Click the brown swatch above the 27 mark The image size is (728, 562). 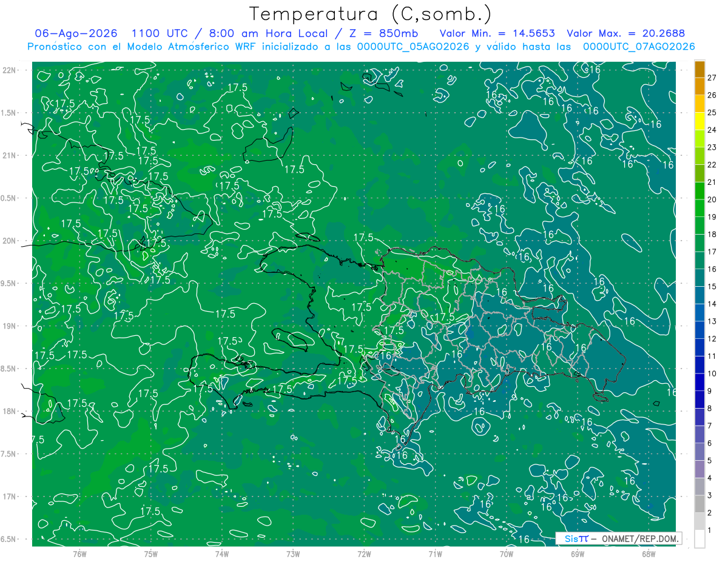point(699,69)
